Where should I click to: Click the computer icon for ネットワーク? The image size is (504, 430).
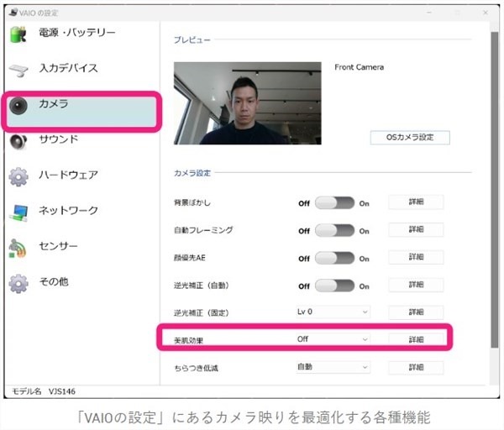18,212
